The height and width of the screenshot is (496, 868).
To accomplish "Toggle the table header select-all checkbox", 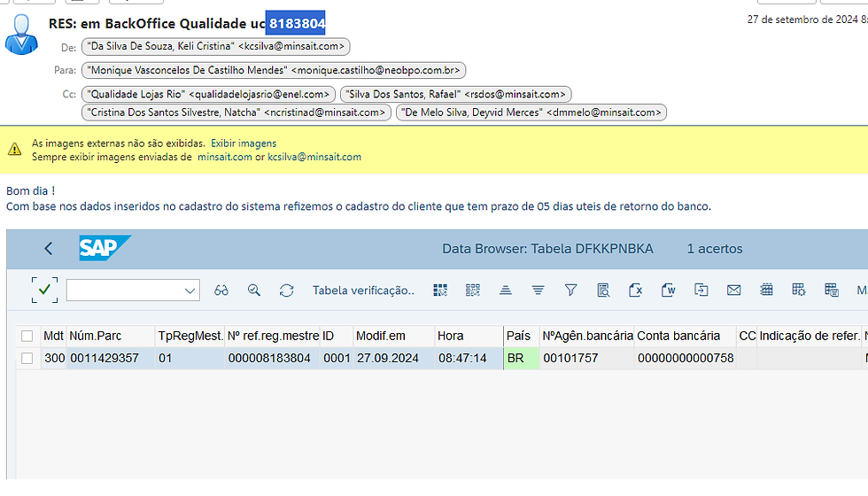I will [x=27, y=336].
